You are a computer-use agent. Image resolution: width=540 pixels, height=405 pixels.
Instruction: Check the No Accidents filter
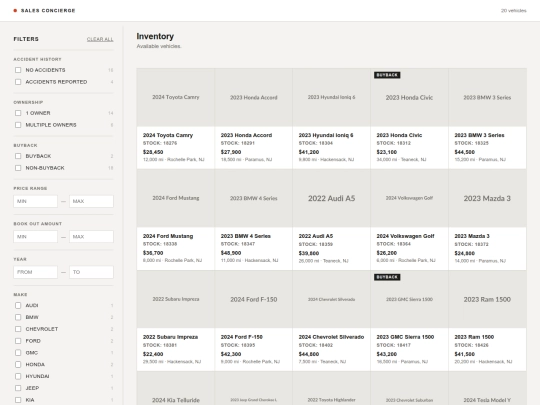click(x=18, y=70)
